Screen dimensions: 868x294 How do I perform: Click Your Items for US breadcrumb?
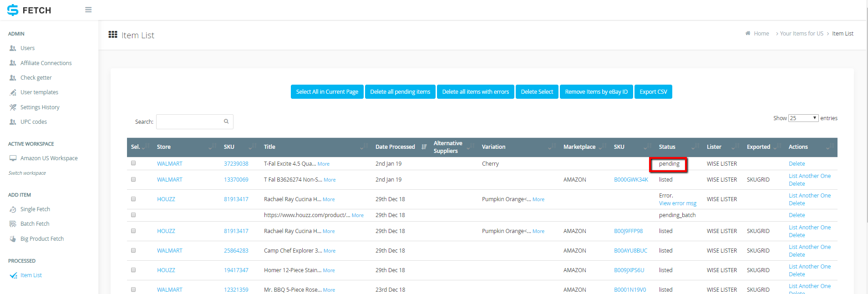click(x=802, y=34)
